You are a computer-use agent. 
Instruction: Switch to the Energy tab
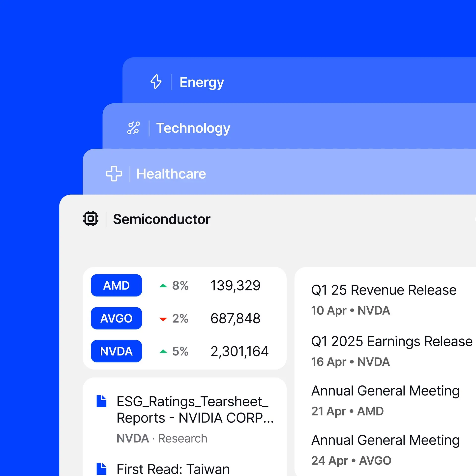[299, 80]
